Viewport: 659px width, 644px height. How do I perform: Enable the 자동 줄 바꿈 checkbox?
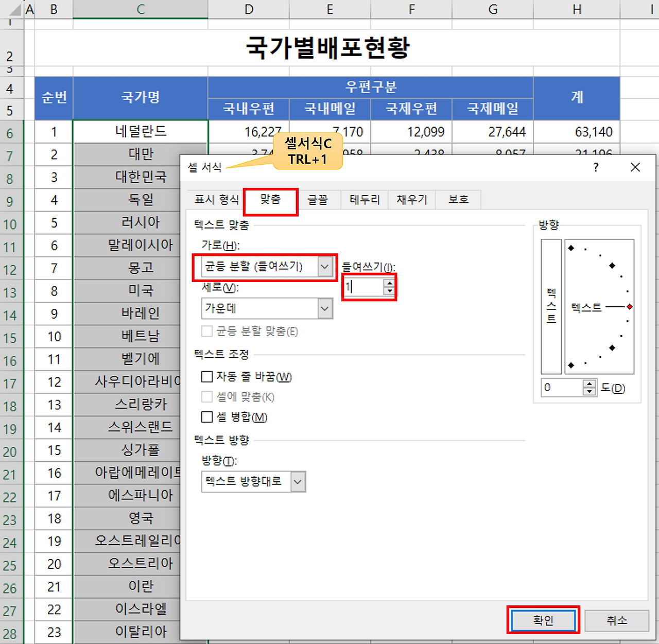click(x=207, y=376)
